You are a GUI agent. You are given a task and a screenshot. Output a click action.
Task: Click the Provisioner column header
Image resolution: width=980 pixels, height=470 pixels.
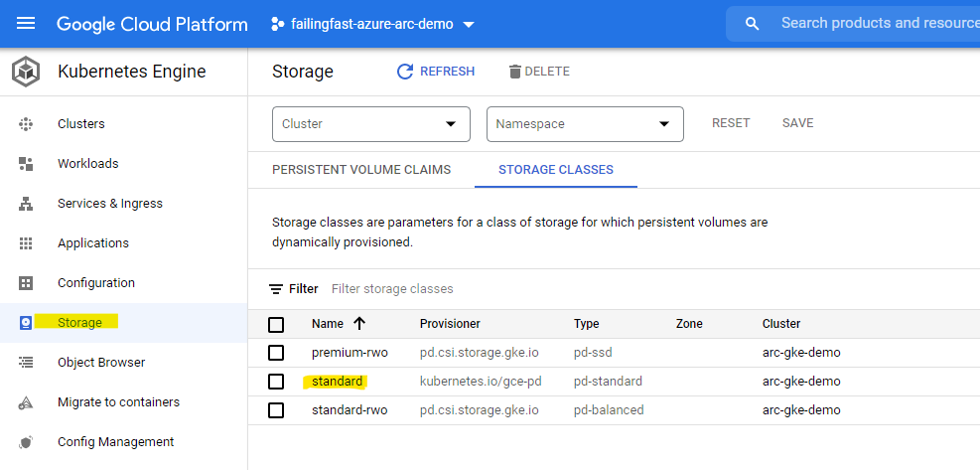click(x=450, y=324)
